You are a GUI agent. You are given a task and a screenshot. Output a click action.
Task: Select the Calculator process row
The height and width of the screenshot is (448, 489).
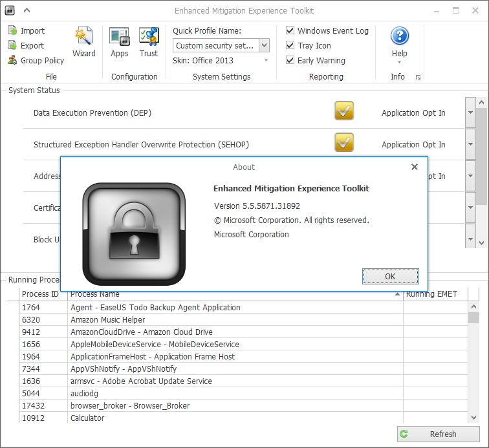pos(243,418)
